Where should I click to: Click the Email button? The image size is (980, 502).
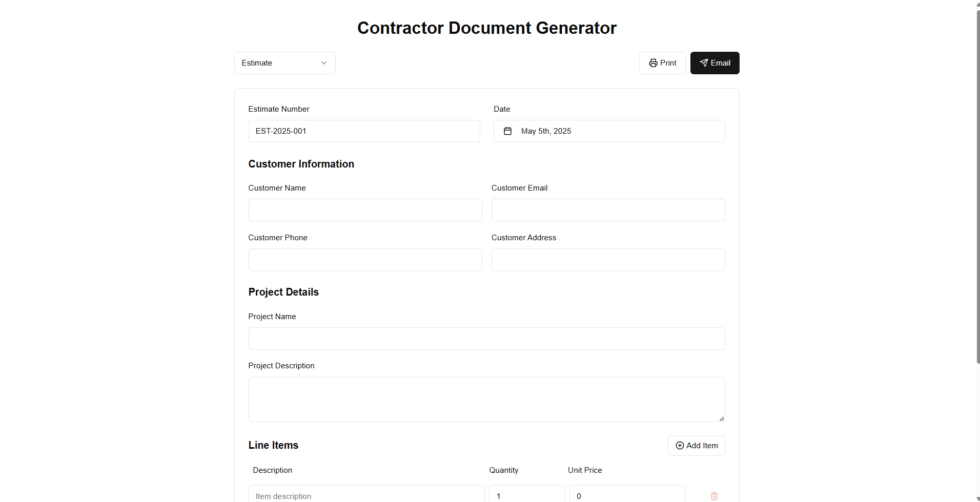click(714, 62)
